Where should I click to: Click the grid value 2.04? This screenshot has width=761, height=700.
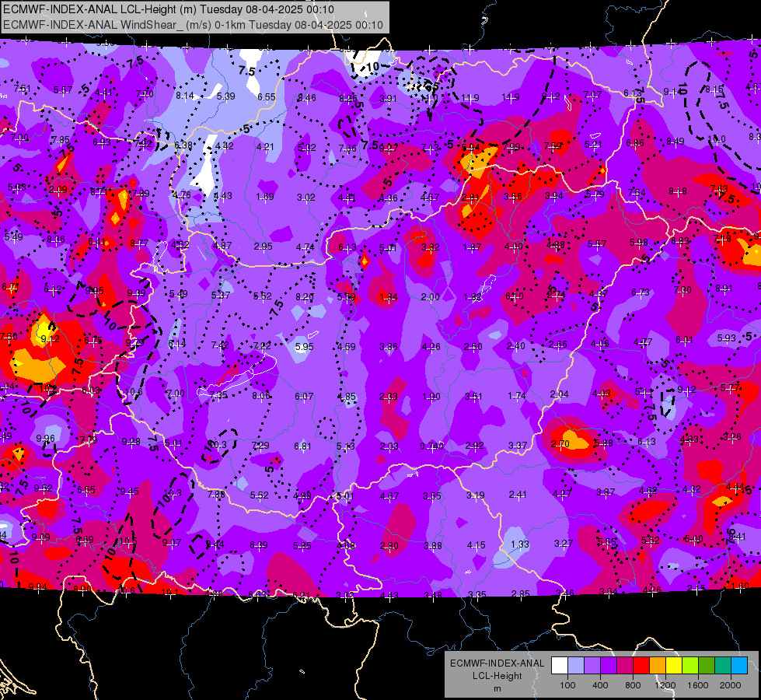(x=559, y=394)
